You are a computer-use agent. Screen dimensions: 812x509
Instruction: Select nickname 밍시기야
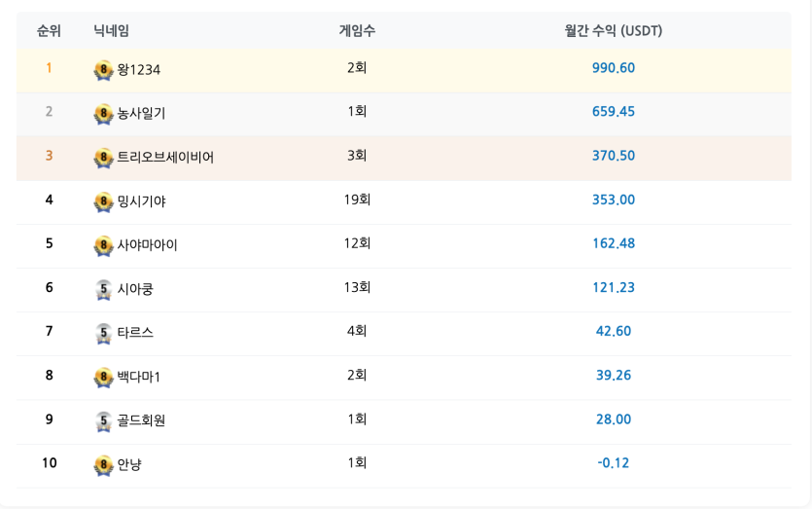(141, 201)
